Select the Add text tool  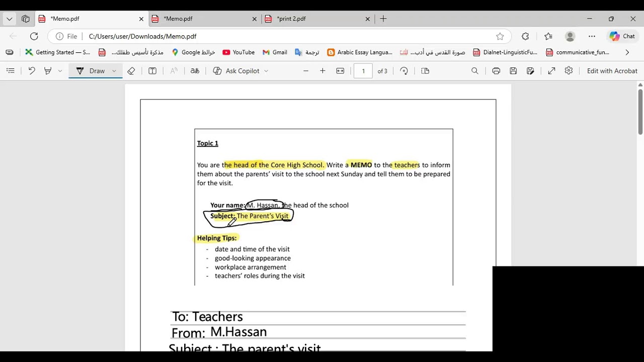coord(152,71)
